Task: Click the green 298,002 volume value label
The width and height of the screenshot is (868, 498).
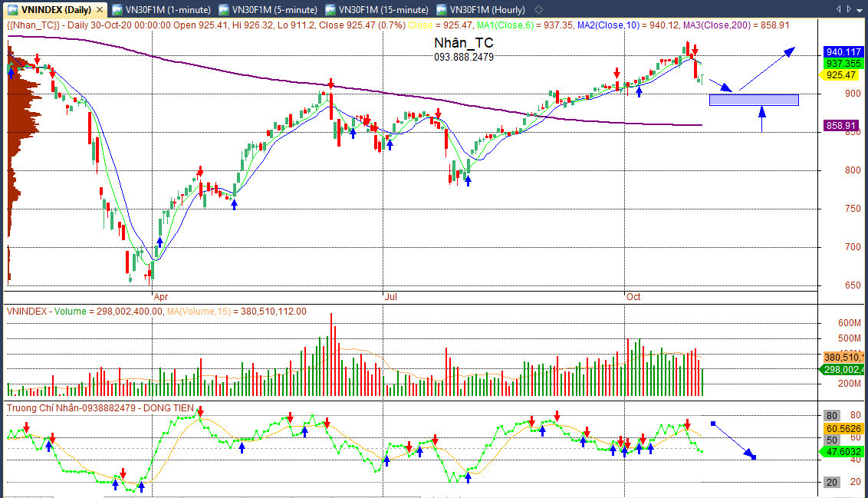Action: click(840, 370)
